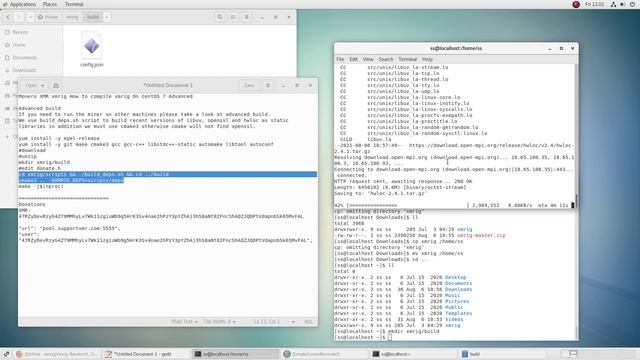The image size is (640, 360).
Task: Click the Save button in gedit
Action: 249,85
